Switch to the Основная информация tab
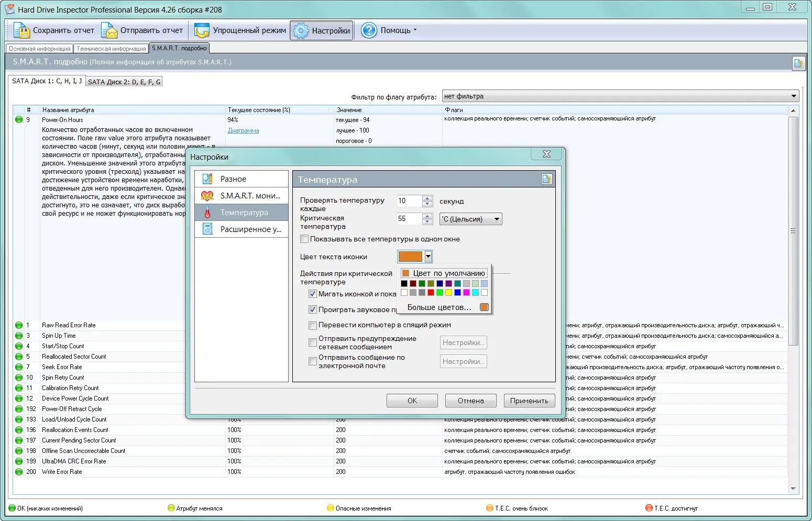Viewport: 812px width, 521px height. click(x=39, y=49)
